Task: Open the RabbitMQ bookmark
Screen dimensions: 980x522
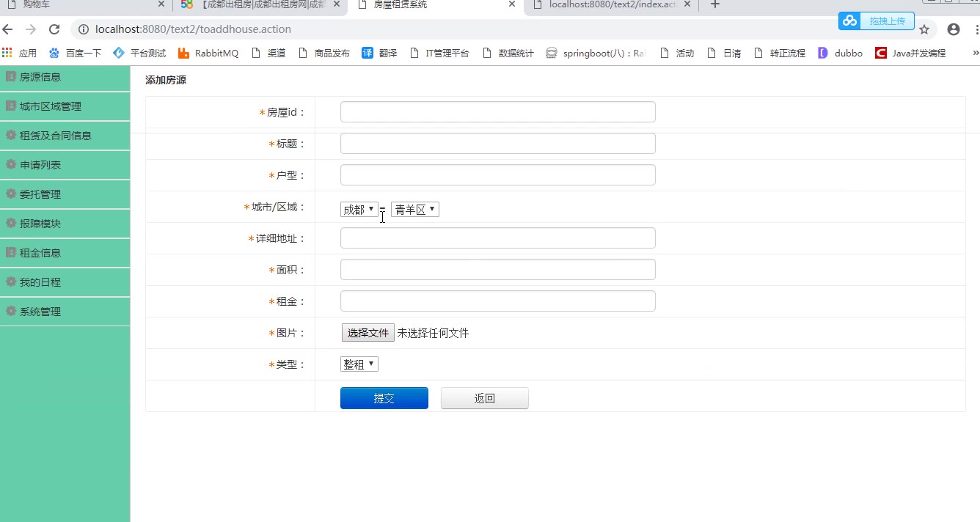Action: point(208,53)
